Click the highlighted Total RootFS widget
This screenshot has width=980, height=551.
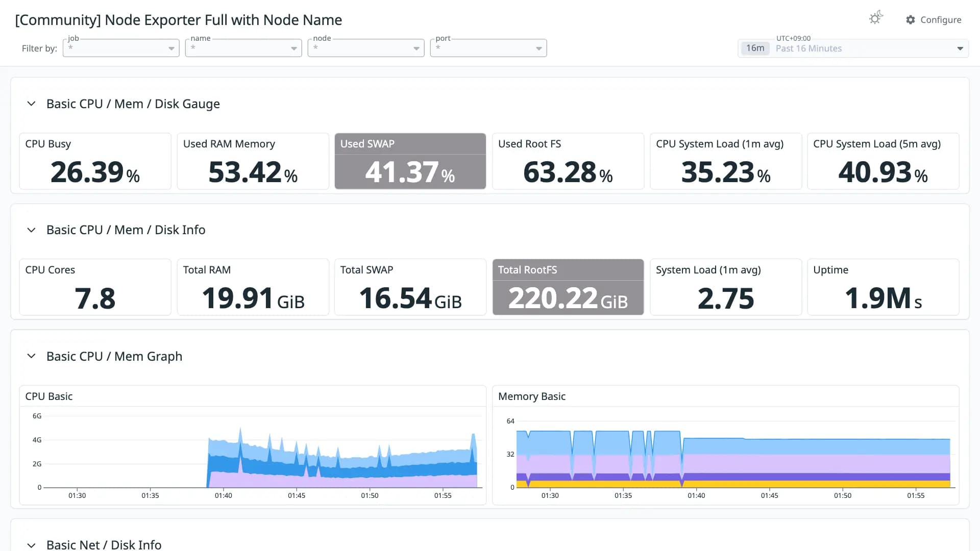click(x=568, y=287)
